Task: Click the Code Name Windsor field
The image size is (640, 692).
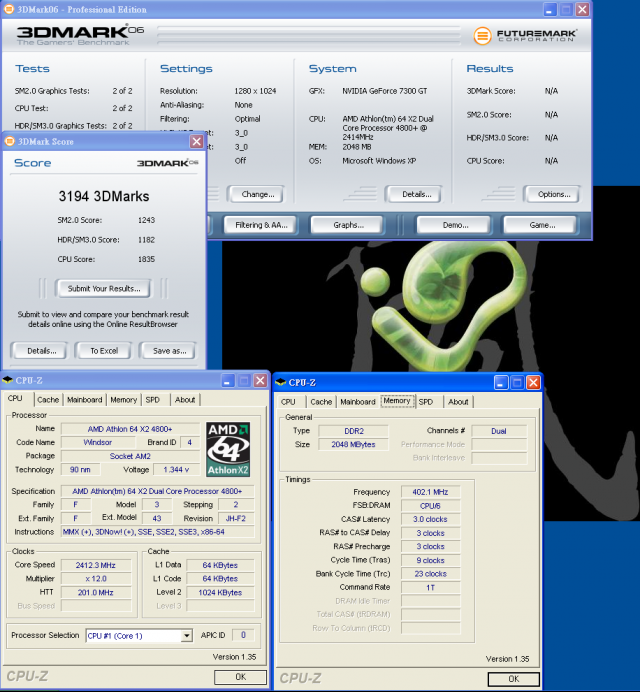Action: 98,442
